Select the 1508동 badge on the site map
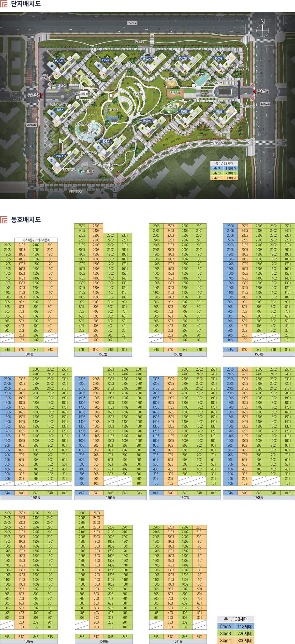The image size is (295, 644). 105,142
